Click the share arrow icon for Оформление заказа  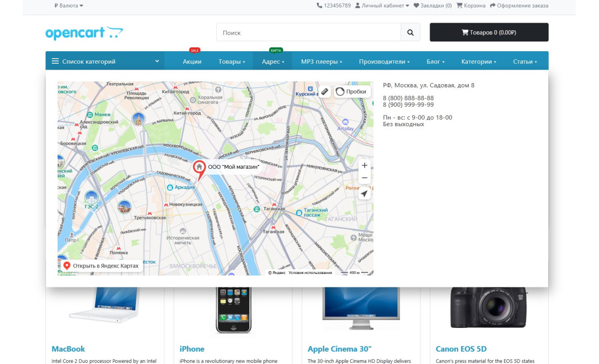click(493, 6)
